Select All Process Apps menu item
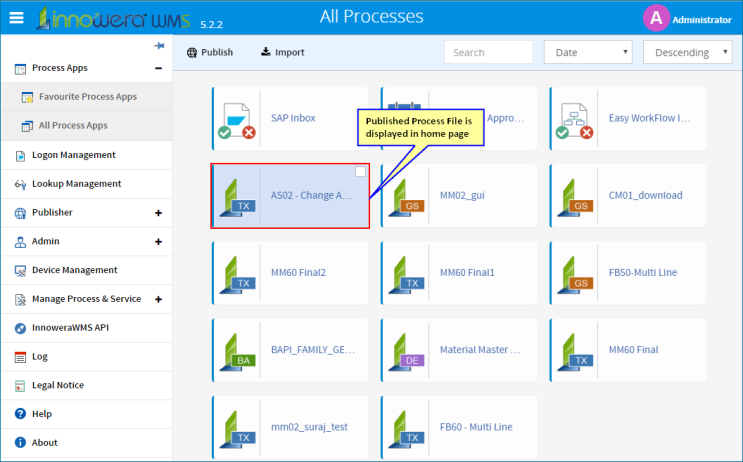Screen dimensions: 743x462 pos(87,126)
